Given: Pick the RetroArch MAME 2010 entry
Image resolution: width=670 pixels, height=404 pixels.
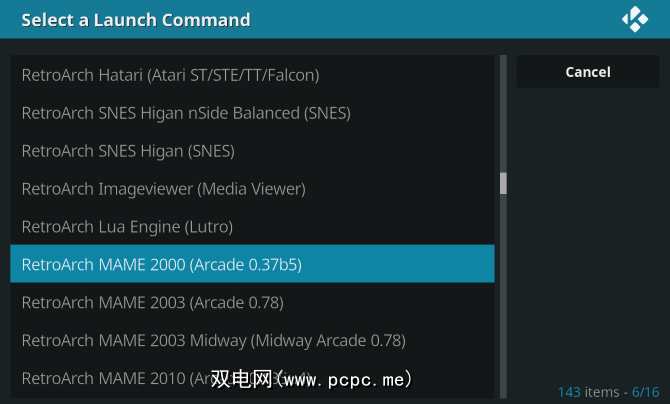Looking at the screenshot, I should click(x=120, y=379).
